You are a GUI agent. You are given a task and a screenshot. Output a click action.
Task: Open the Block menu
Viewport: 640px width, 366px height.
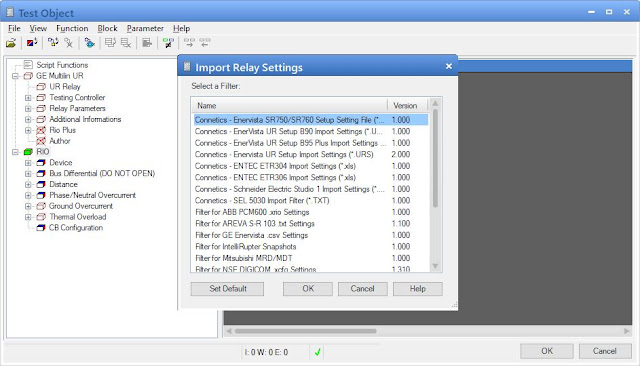[x=107, y=29]
